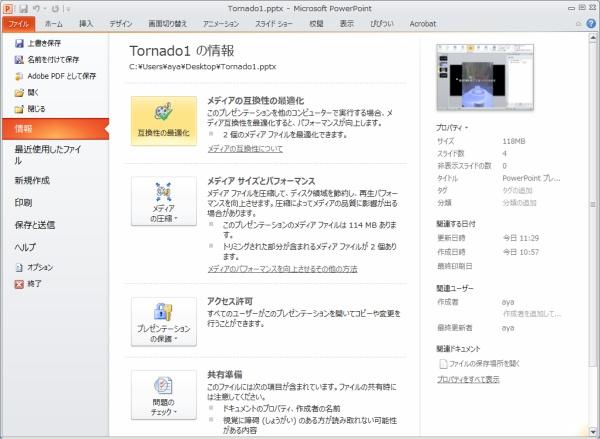The width and height of the screenshot is (600, 439).
Task: Click the red 終了 exit icon
Action: pos(19,284)
